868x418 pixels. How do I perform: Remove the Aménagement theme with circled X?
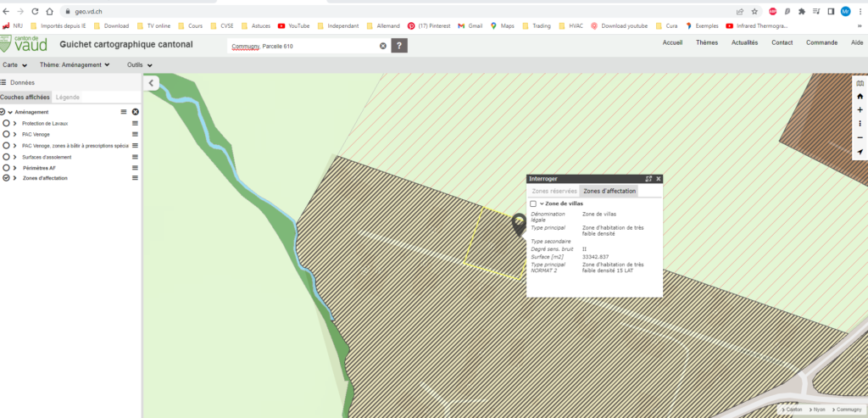click(x=135, y=112)
